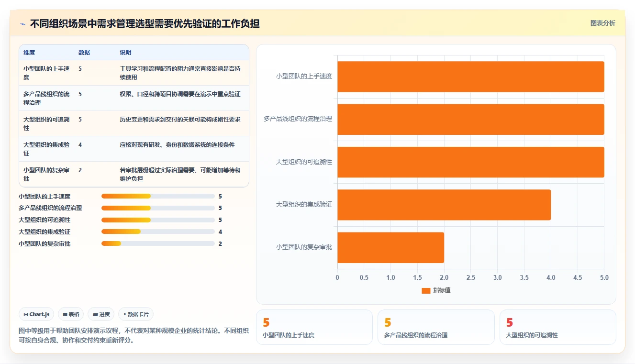635x364 pixels.
Task: Click the x-axis tick label 5.0
Action: point(604,277)
